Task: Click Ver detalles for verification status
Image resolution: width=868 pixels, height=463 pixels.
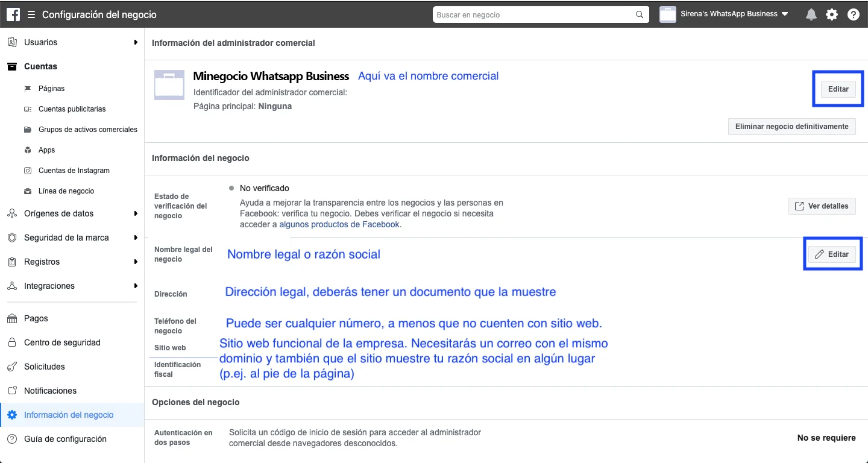Action: 822,206
